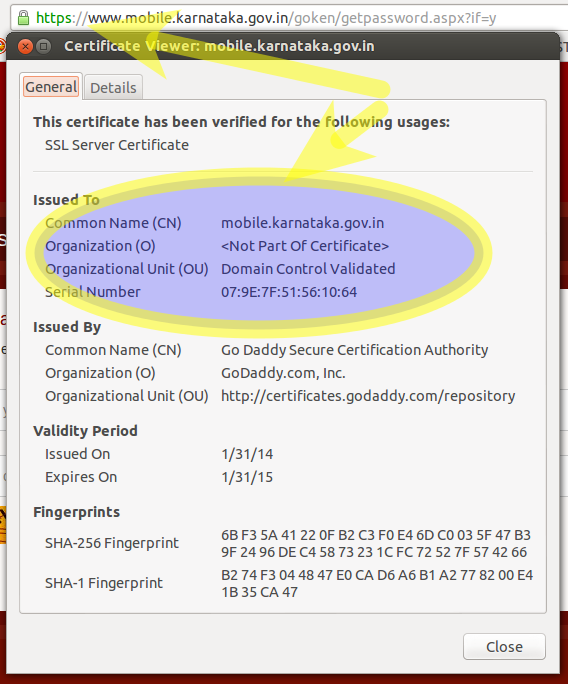The image size is (568, 684).
Task: Click the SSL Server Certificate usage entry
Action: tap(117, 145)
